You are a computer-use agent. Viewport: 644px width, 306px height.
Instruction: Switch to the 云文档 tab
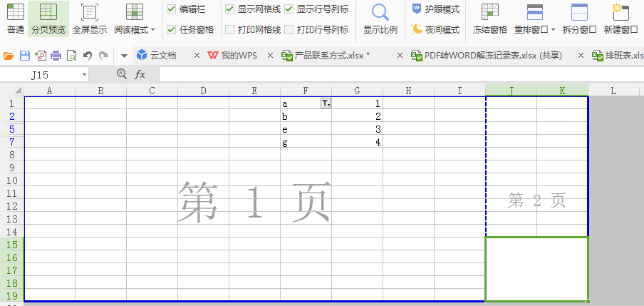(x=163, y=56)
